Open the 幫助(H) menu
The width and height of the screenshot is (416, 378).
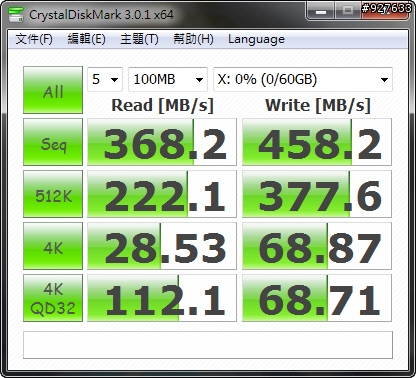(193, 39)
